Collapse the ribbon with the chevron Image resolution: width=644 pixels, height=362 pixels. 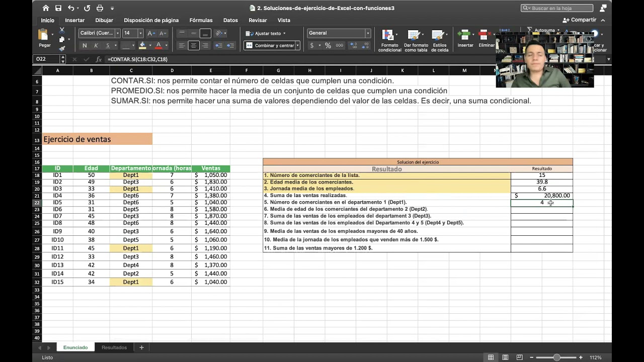(603, 20)
